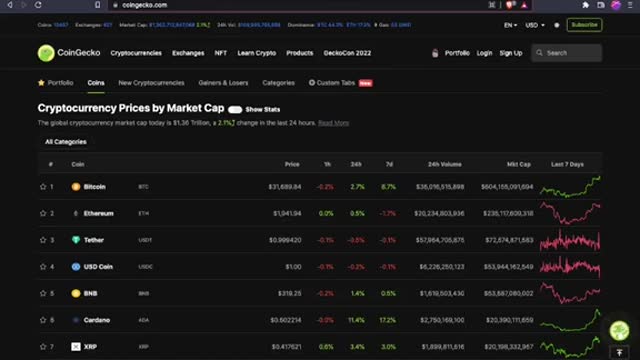The width and height of the screenshot is (640, 360).
Task: Click in the Search input field
Action: tap(567, 53)
